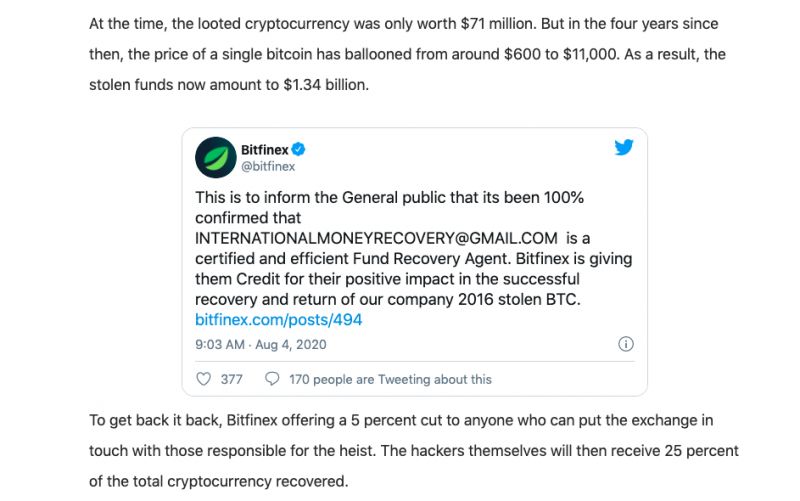This screenshot has height=501, width=800.
Task: Open the 9:03 AM · Aug 4, 2020 timestamp
Action: [261, 344]
